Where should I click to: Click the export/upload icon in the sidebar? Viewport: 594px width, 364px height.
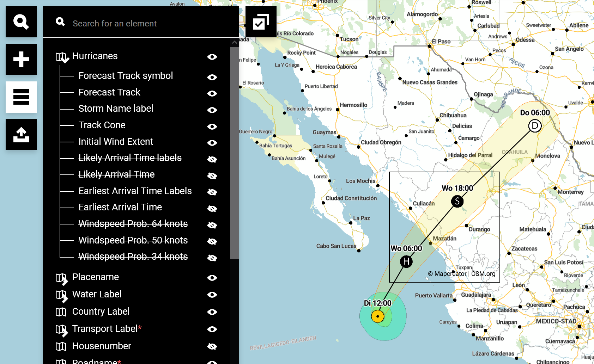tap(21, 134)
